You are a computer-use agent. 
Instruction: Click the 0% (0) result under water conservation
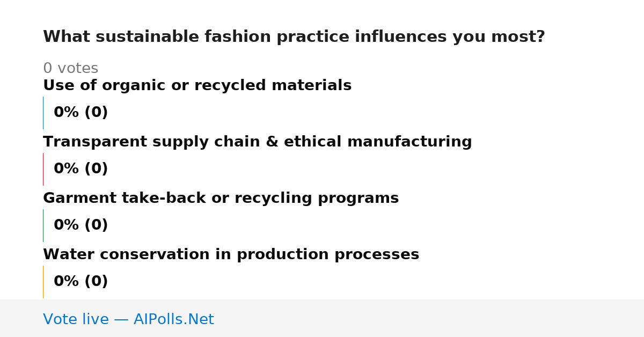81,282
